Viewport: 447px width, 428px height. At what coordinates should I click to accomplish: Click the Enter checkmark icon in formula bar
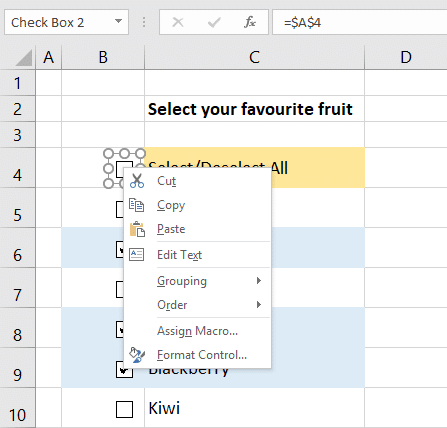[214, 22]
